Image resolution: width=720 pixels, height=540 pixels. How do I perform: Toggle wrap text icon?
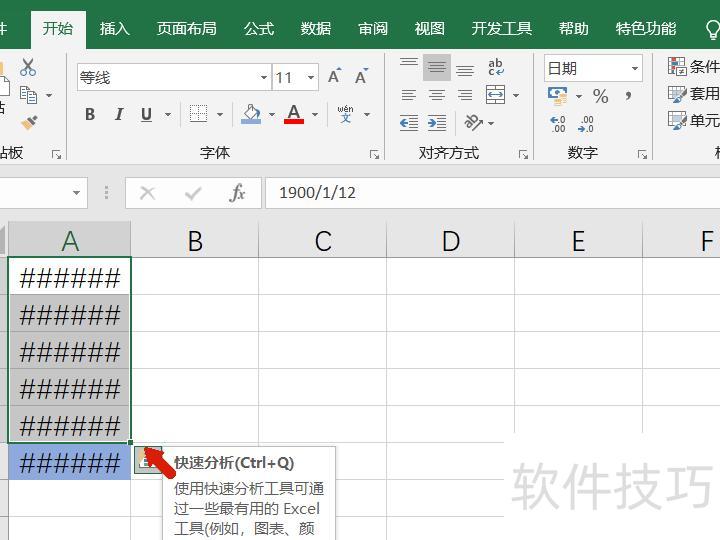click(x=496, y=68)
